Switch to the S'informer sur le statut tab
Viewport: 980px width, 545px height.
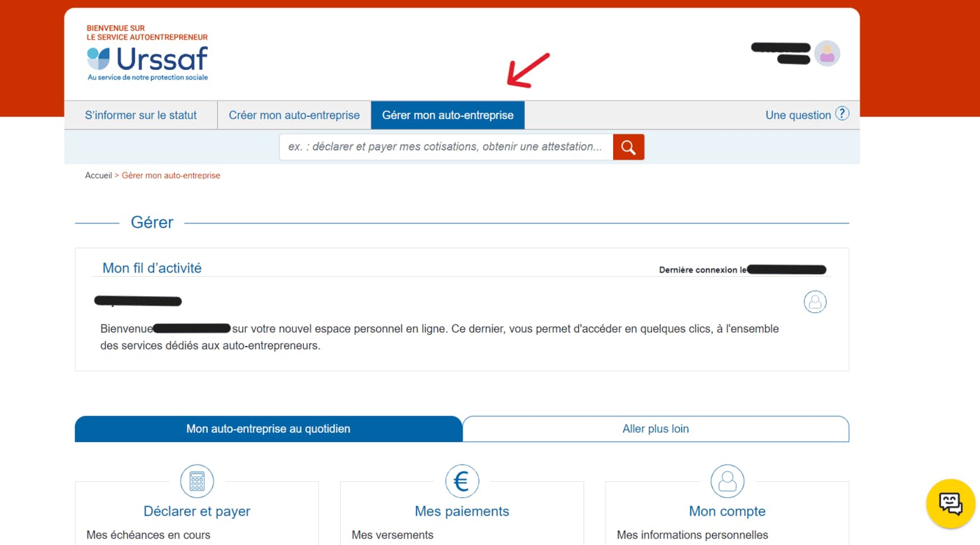140,114
